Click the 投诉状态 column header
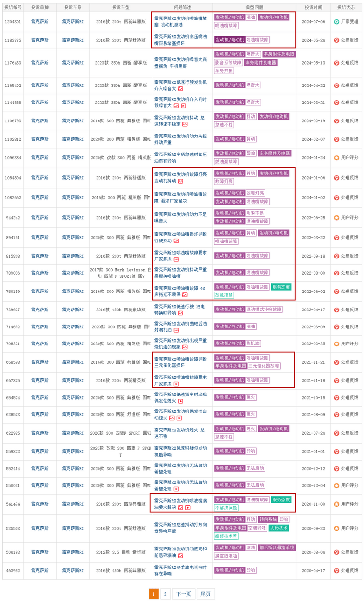364x601 pixels. [x=346, y=8]
